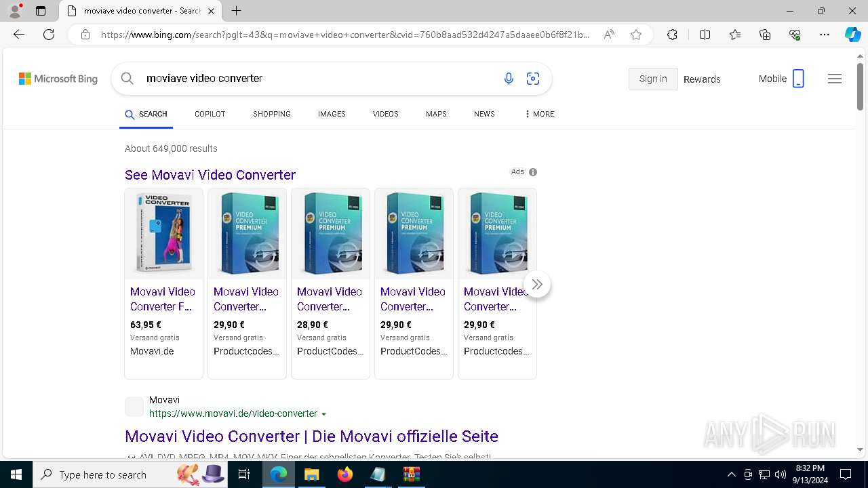Open the Windows Start menu
The image size is (868, 488).
(x=16, y=474)
